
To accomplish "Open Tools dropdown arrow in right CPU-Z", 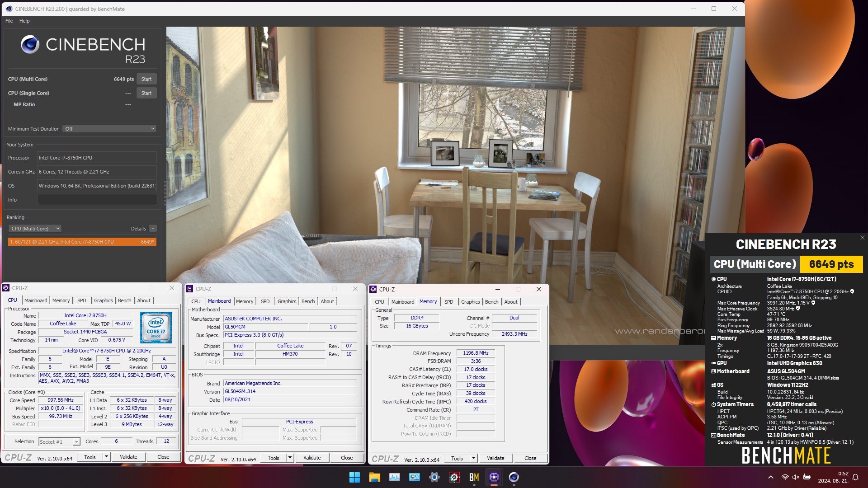I will click(x=473, y=459).
